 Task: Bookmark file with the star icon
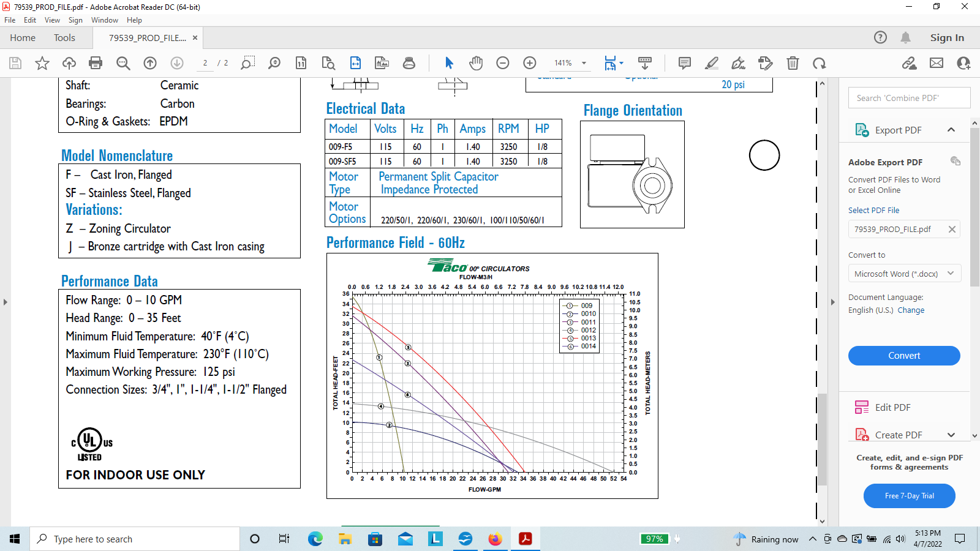click(x=42, y=63)
